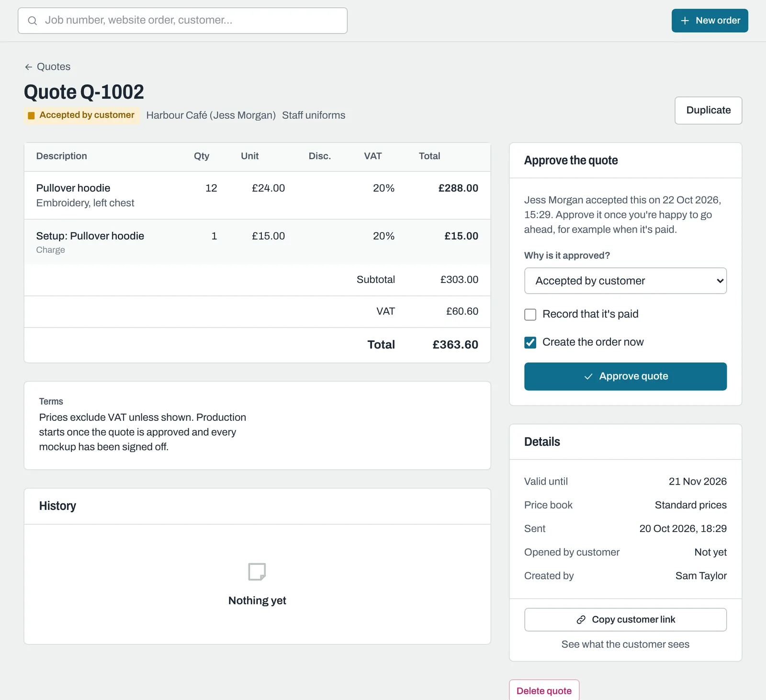The image size is (766, 700).
Task: Click the Quote Q-1002 heading
Action: [84, 92]
